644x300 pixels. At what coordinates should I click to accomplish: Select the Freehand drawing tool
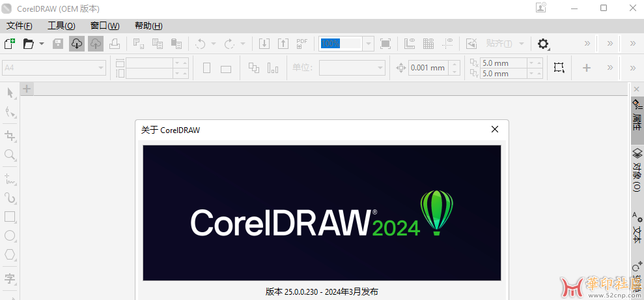click(10, 178)
